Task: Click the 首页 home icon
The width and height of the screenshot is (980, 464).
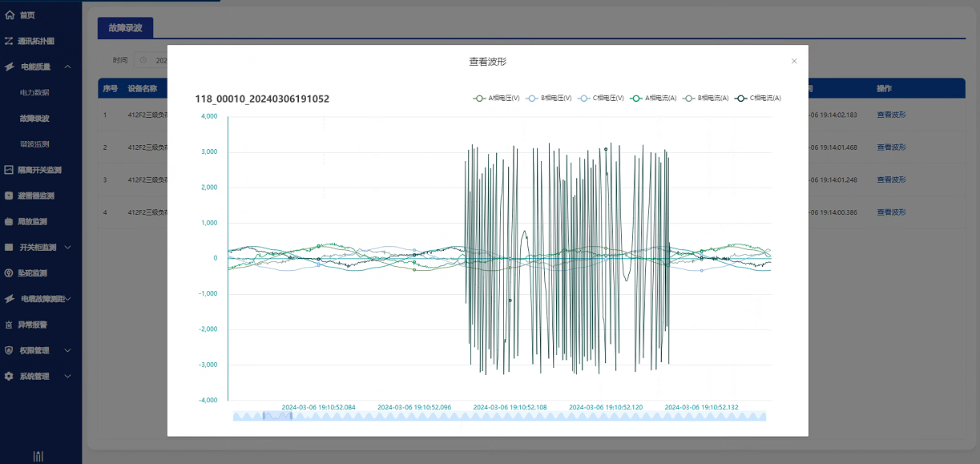Action: (10, 15)
